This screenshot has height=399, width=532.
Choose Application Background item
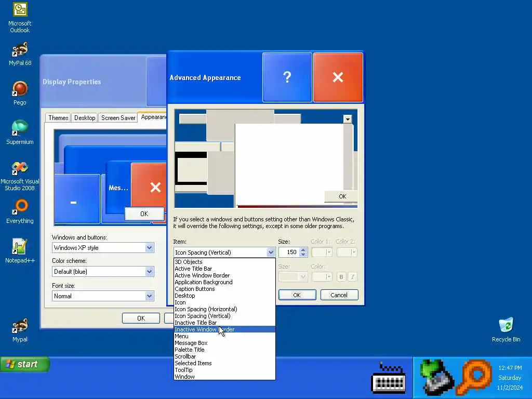click(224, 282)
